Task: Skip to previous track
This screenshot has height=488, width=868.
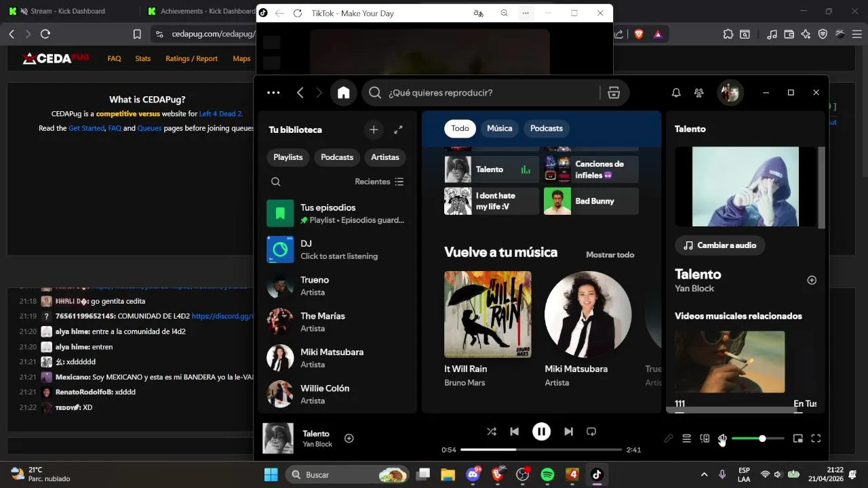Action: (x=514, y=432)
